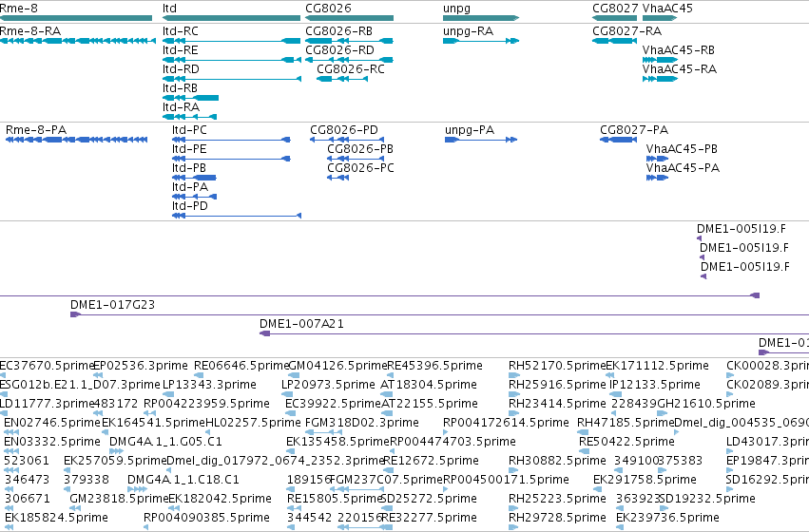Select EST RH30882.5prime

pos(514,470)
